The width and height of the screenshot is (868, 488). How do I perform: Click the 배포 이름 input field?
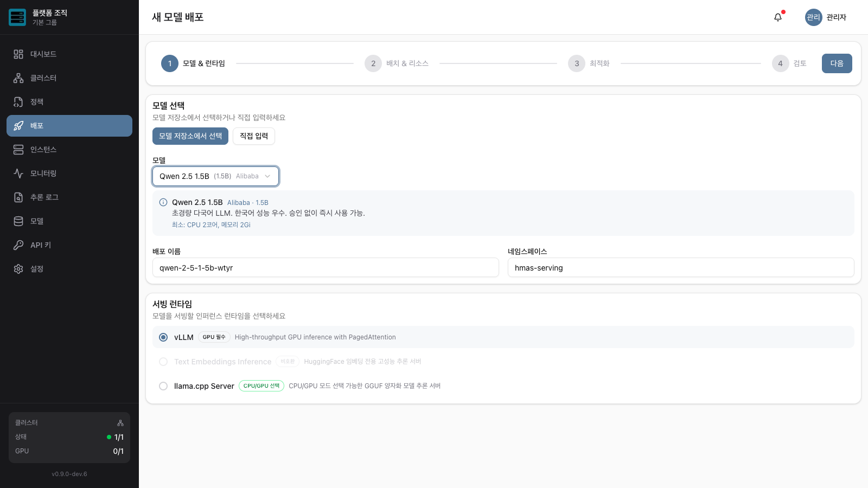(325, 267)
